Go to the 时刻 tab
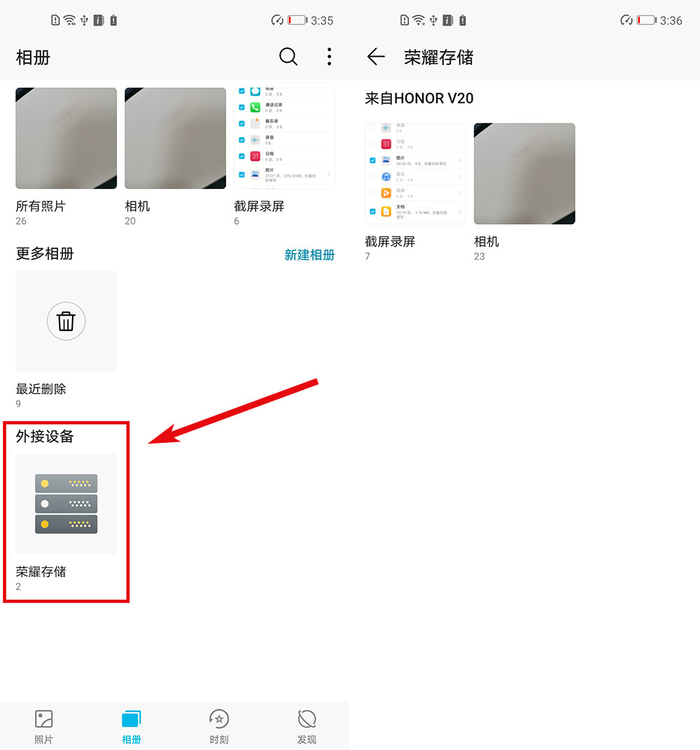Image resolution: width=700 pixels, height=750 pixels. click(x=219, y=726)
